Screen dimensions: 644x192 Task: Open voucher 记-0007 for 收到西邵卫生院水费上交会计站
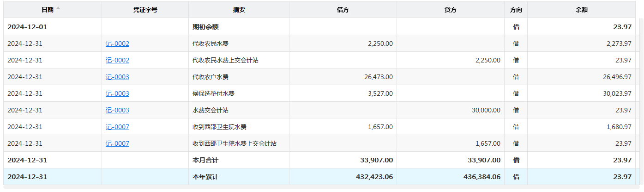(117, 144)
